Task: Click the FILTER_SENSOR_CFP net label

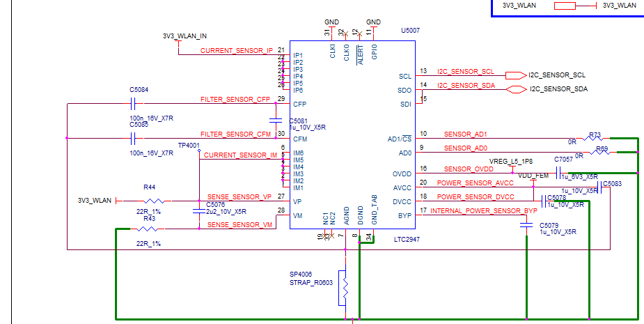Action: [x=235, y=100]
